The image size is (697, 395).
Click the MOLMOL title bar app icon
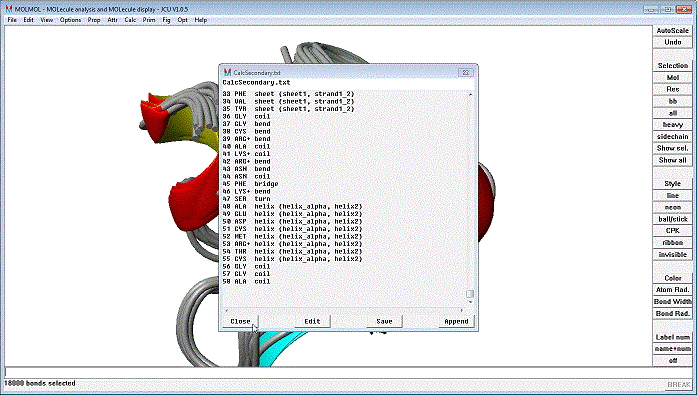coord(8,9)
